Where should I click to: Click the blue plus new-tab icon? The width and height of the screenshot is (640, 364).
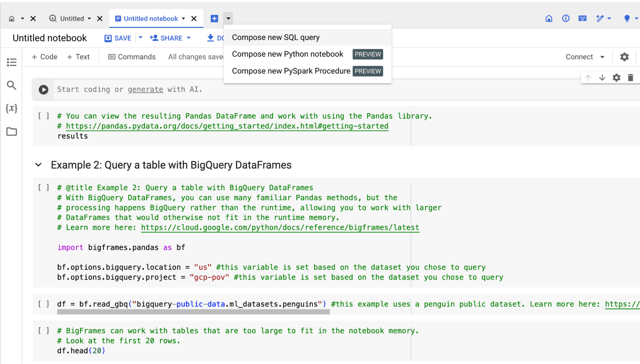[214, 19]
